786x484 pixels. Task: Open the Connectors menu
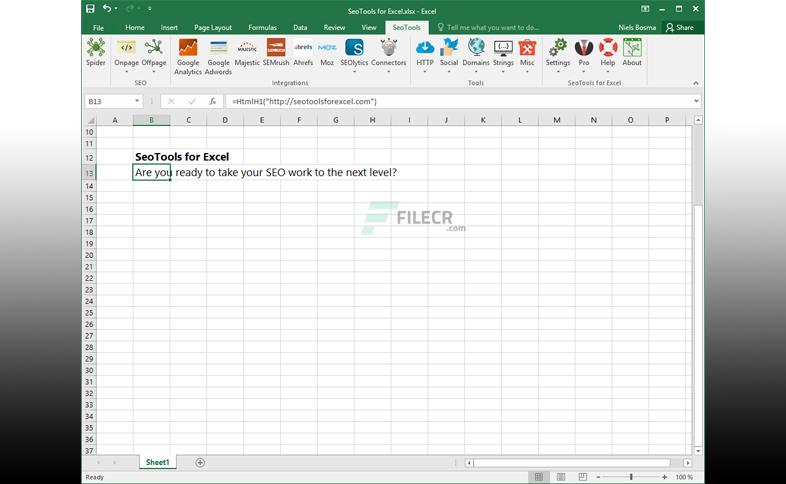(x=388, y=56)
